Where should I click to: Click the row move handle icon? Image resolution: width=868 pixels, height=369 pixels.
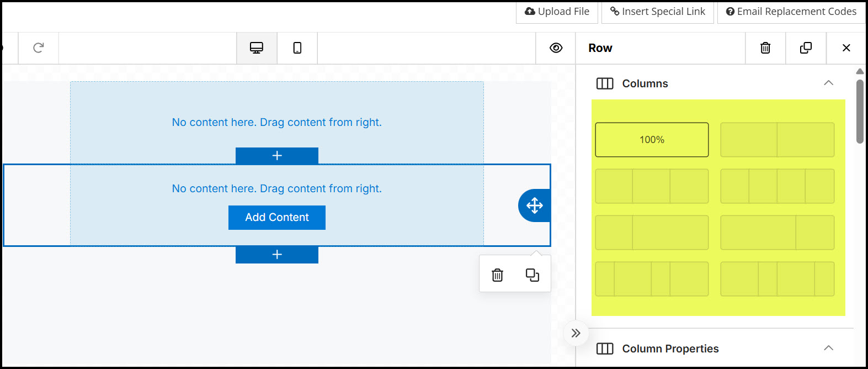534,205
